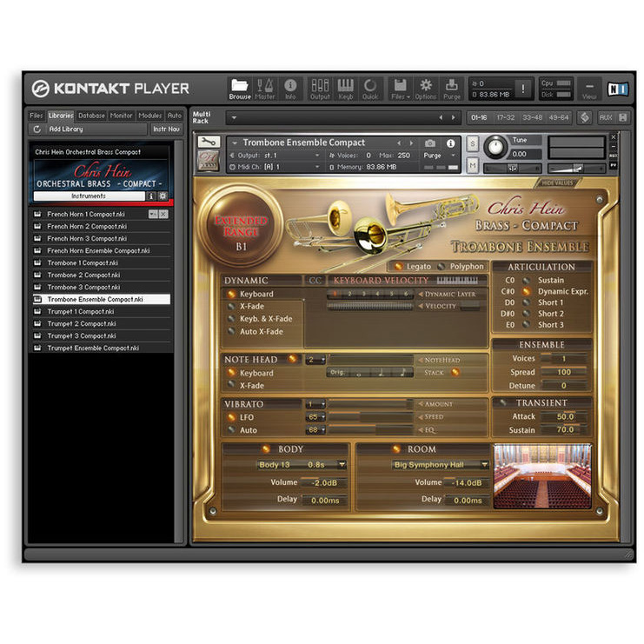644x644 pixels.
Task: Open the Midi Ch dropdown
Action: tap(316, 167)
